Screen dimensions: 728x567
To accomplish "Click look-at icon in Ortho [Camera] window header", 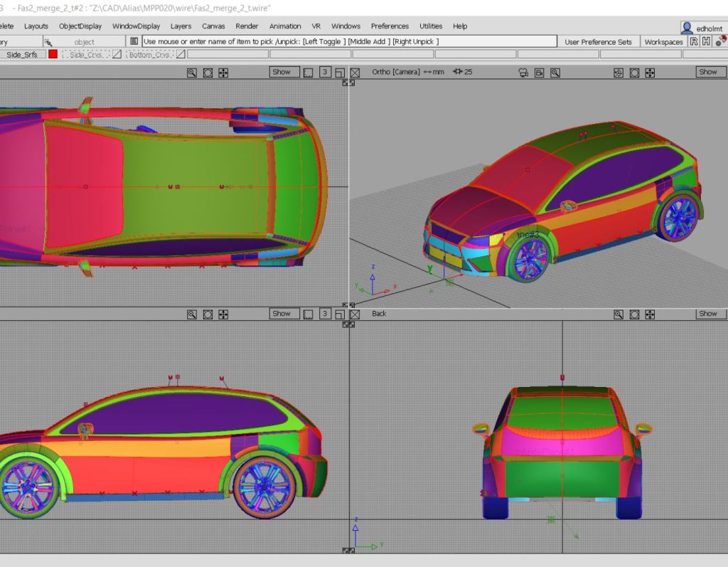I will click(x=634, y=73).
